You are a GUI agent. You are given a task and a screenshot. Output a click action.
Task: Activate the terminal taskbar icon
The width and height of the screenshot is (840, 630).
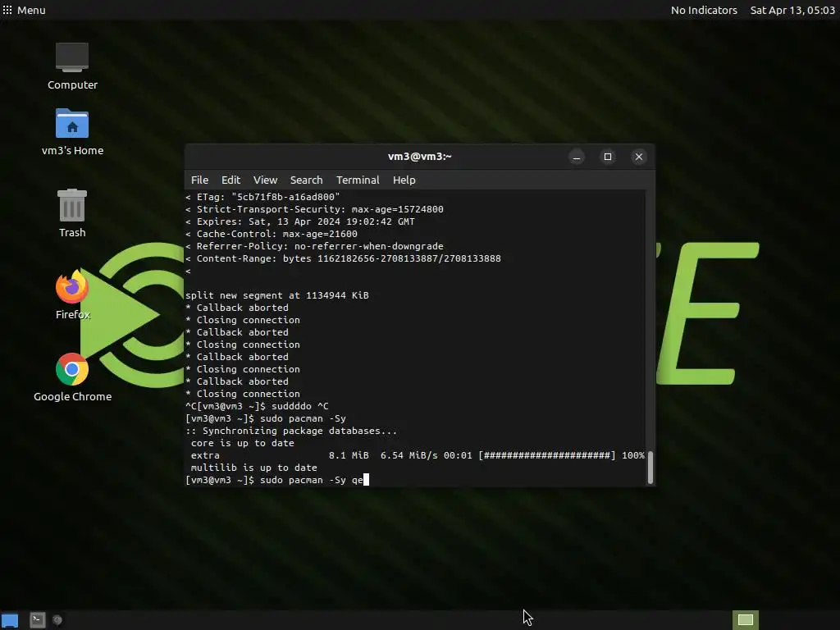pos(37,620)
